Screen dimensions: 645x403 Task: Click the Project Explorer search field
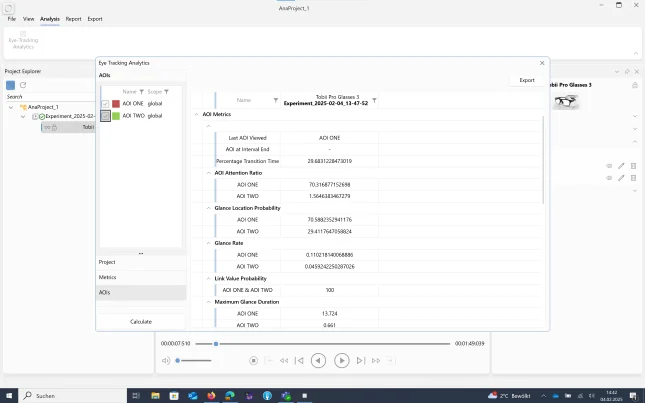point(50,97)
